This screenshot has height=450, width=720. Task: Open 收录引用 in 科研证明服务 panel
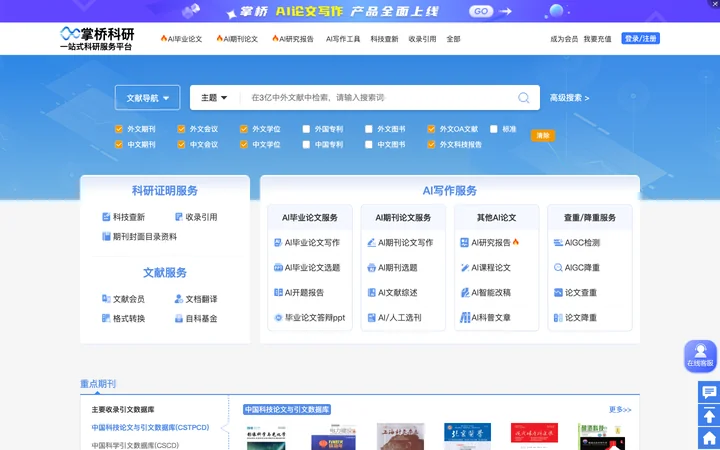click(196, 217)
